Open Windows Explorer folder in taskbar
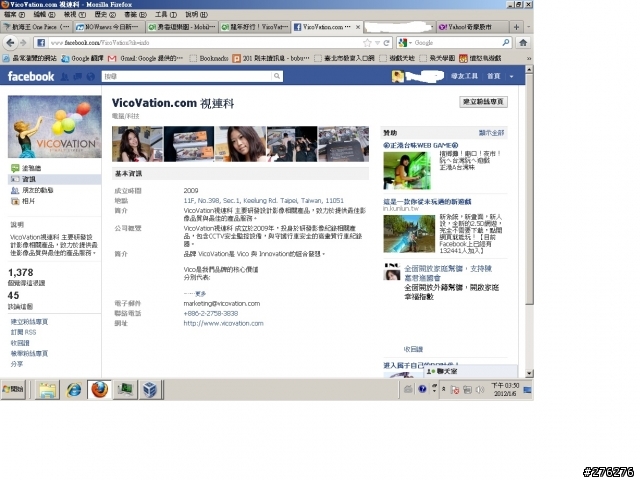640x480 pixels. click(x=47, y=390)
